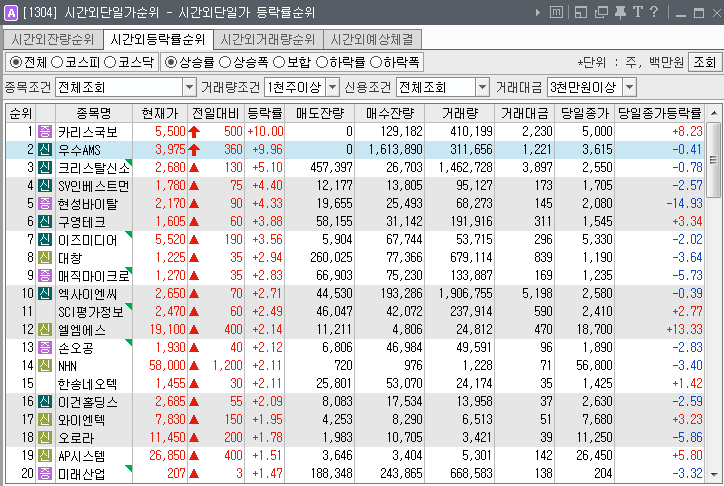
Task: Click the 증 badge beside 현성바이탈
Action: point(45,204)
